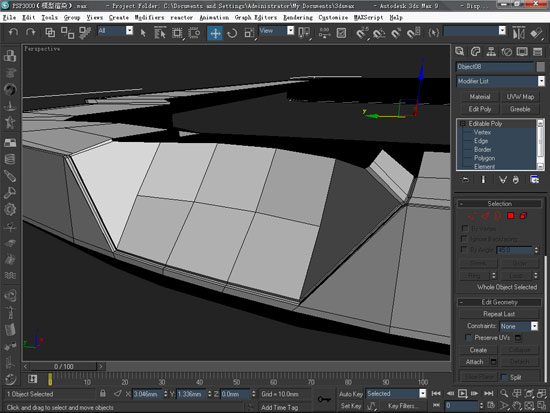Activate the Select and Scale tool
The width and height of the screenshot is (550, 413).
[x=249, y=33]
